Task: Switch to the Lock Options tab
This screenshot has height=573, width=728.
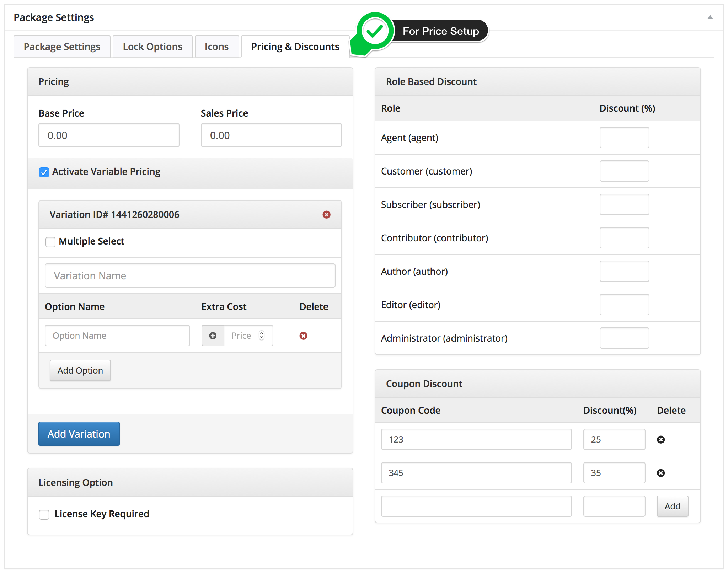Action: pyautogui.click(x=152, y=47)
